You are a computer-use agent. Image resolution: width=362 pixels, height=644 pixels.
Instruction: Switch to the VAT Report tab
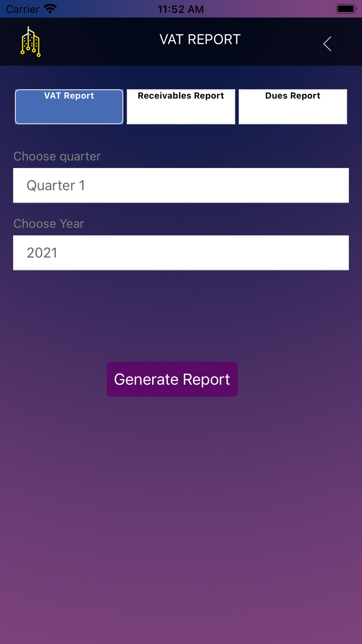point(69,106)
